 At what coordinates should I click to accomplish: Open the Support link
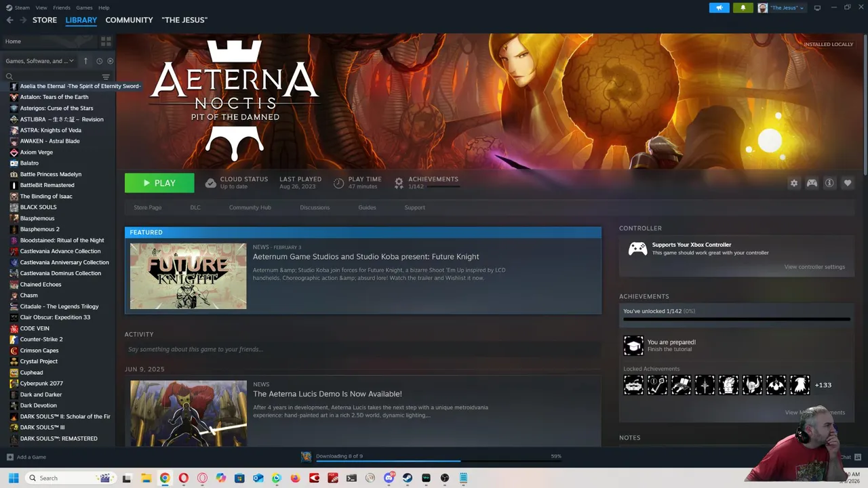[415, 207]
